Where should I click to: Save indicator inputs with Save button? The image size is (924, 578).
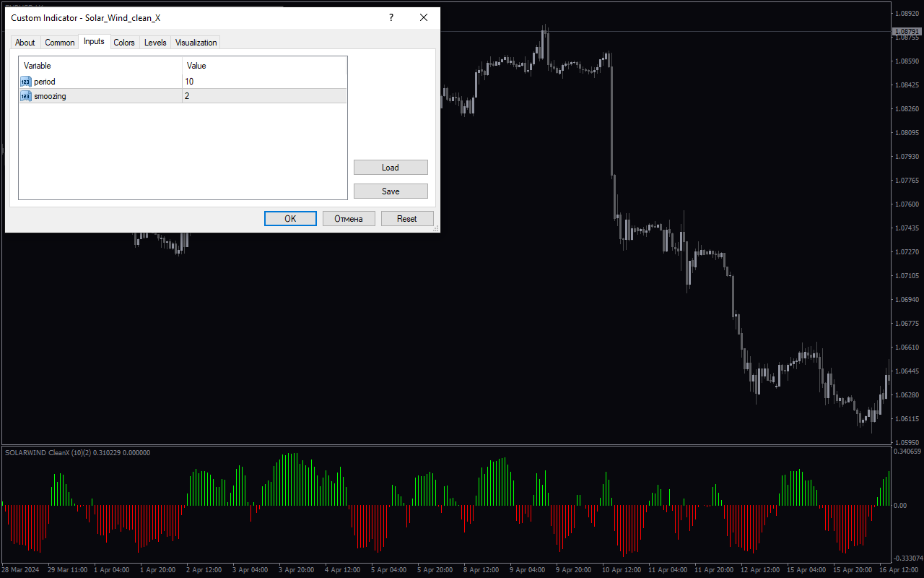point(391,191)
